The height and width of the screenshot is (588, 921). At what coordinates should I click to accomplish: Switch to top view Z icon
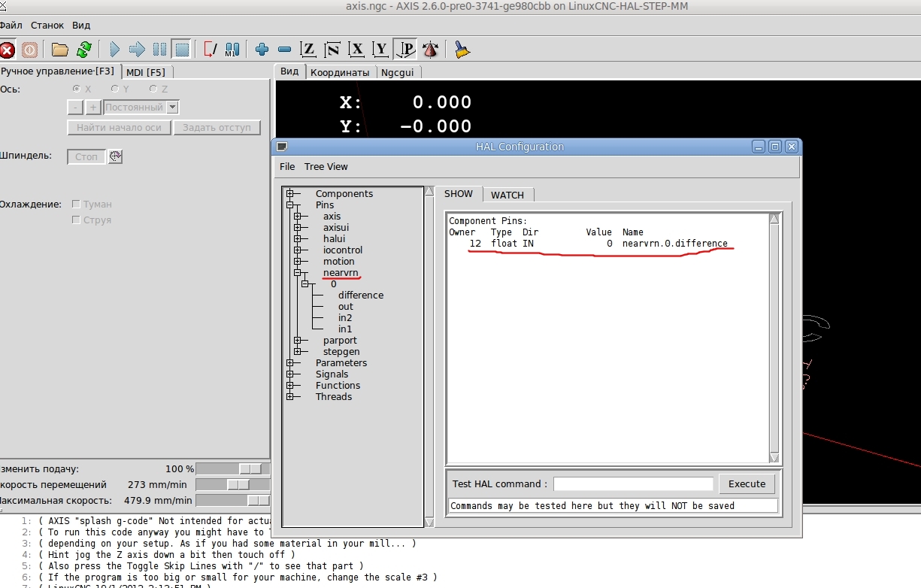click(x=308, y=50)
